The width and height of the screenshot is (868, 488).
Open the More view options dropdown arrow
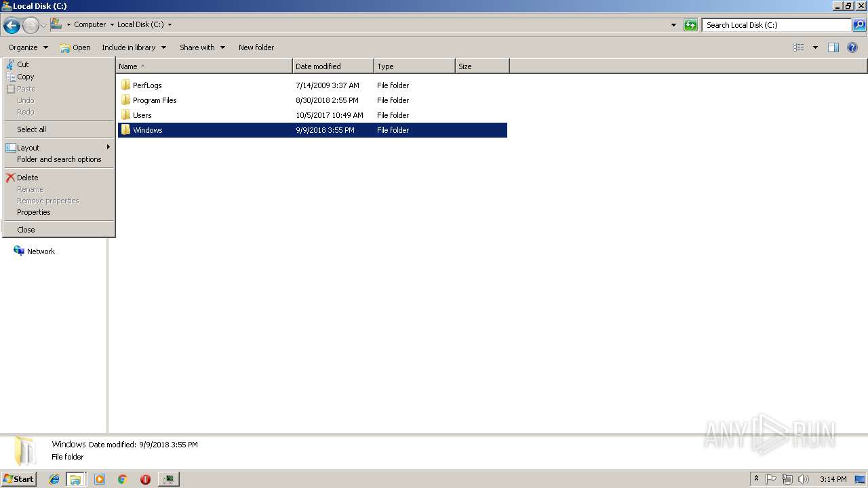coord(815,47)
